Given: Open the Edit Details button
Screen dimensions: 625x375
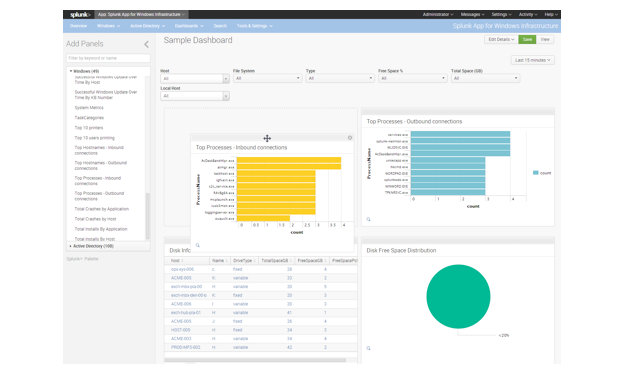Looking at the screenshot, I should (x=501, y=39).
